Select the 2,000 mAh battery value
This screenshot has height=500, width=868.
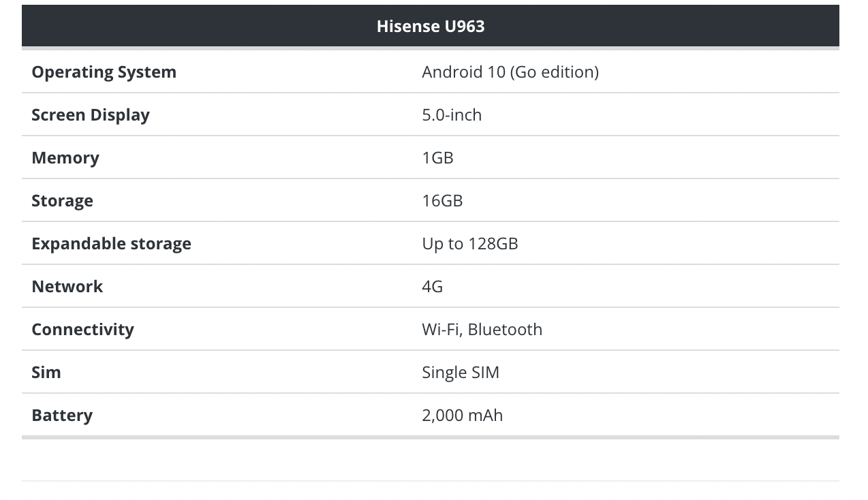[x=462, y=416]
